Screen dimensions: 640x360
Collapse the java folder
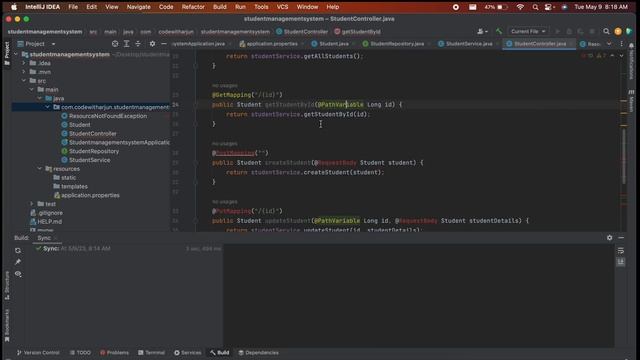pyautogui.click(x=40, y=98)
